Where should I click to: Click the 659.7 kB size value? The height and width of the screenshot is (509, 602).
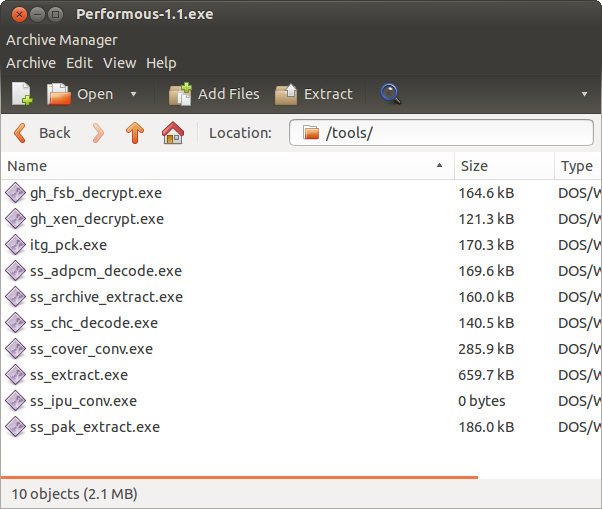tap(486, 375)
